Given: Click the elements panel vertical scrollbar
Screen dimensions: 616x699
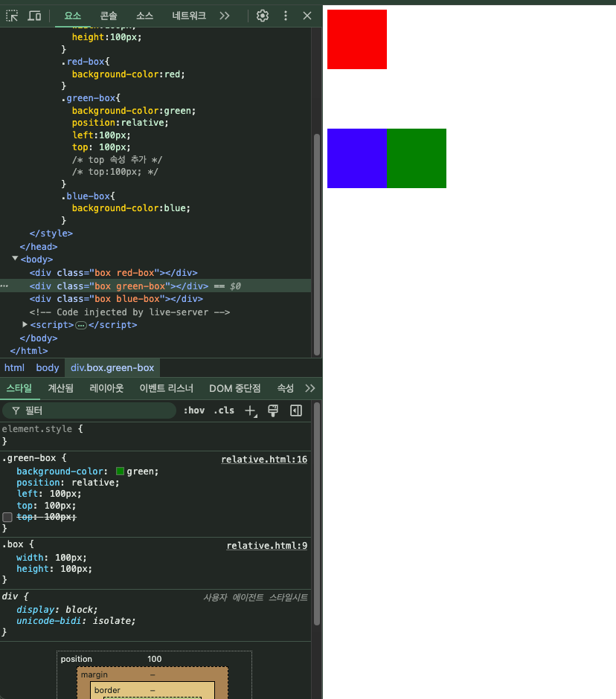Looking at the screenshot, I should (x=317, y=245).
